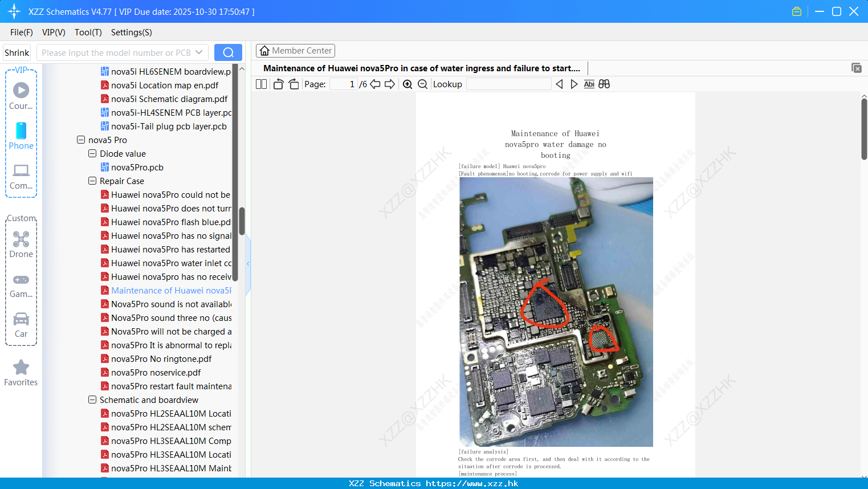Rotate the page counter-clockwise
868x489 pixels.
click(278, 84)
